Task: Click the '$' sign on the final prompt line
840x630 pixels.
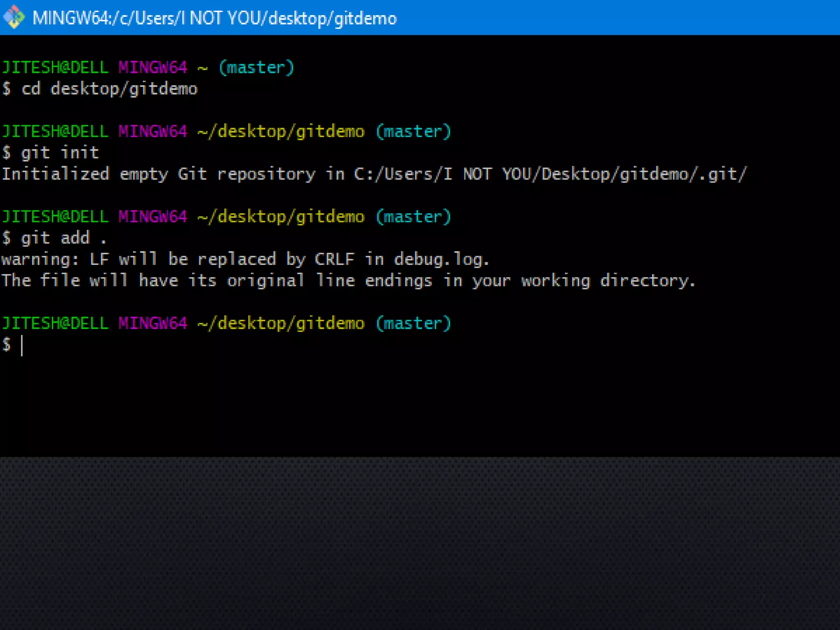Action: [7, 345]
